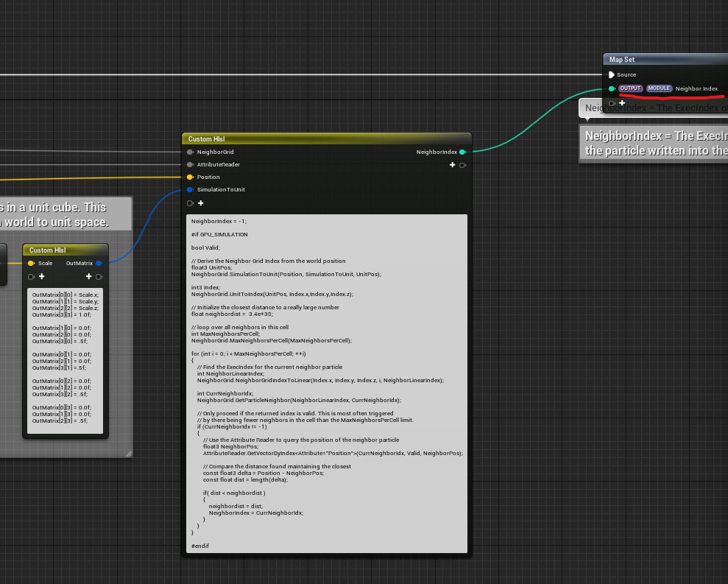Click 'OutMatrix[0][0] = Scale.x;' line
Screen dimensions: 728x584
point(66,295)
